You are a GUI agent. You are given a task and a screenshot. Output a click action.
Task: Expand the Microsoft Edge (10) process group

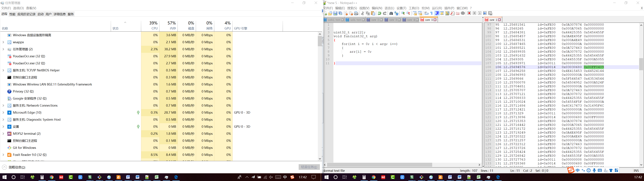(x=3, y=112)
